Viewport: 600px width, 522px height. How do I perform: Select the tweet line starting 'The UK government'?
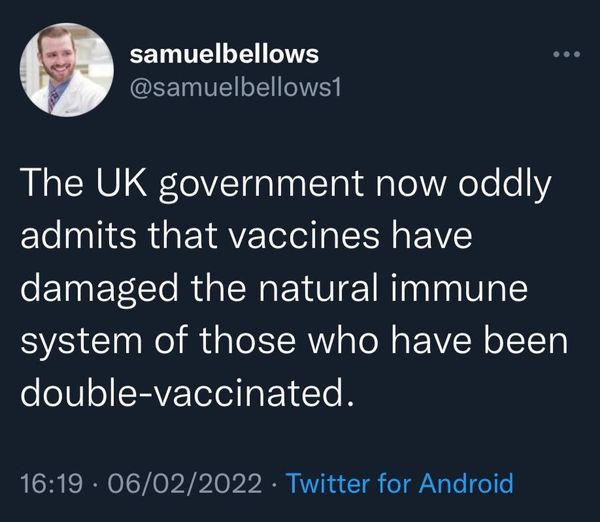click(x=286, y=184)
